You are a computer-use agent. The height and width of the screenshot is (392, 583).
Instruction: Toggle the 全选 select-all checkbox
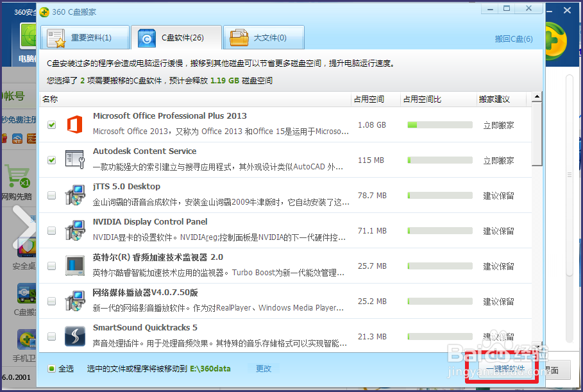[x=52, y=368]
